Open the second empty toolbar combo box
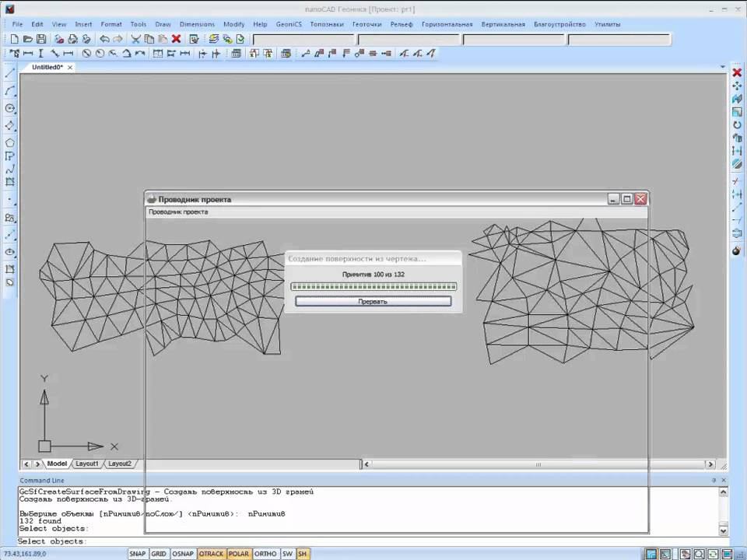747x560 pixels. tap(409, 40)
